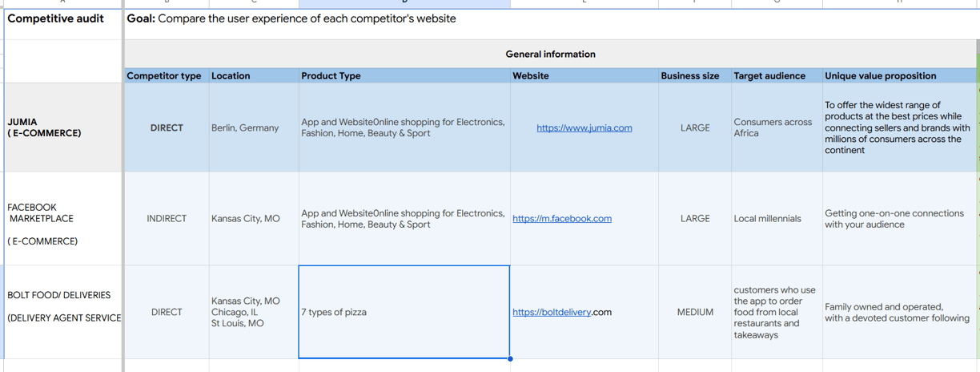This screenshot has width=980, height=372.
Task: Select the FACEBOOK MARKETPLACE row label
Action: [63, 218]
